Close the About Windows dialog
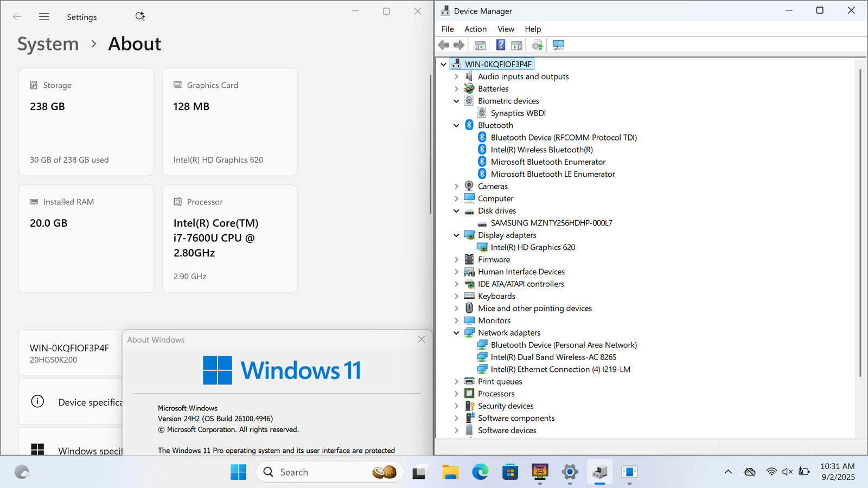This screenshot has height=488, width=868. [422, 339]
